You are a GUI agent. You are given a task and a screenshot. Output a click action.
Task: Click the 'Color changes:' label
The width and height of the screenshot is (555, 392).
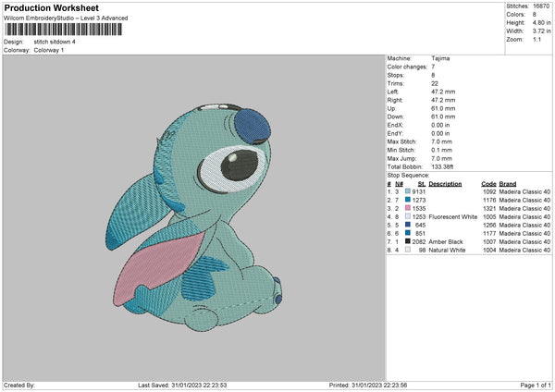point(407,67)
